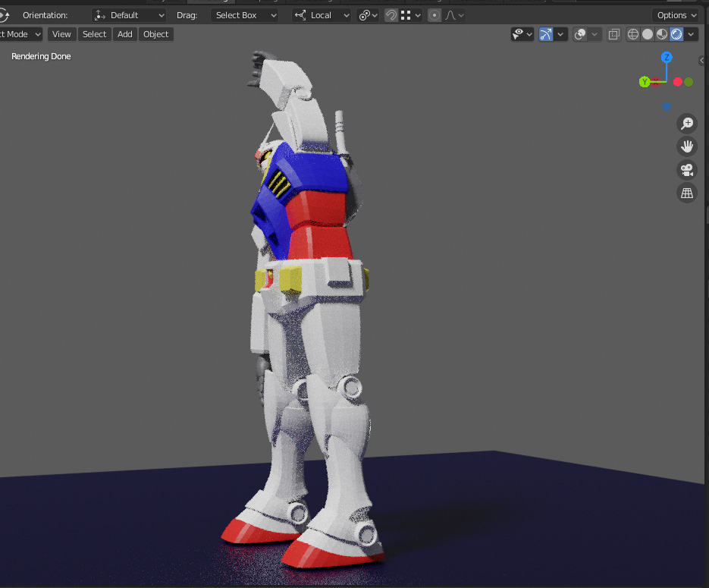Select solid viewport shading
Viewport: 709px width, 588px height.
point(648,34)
